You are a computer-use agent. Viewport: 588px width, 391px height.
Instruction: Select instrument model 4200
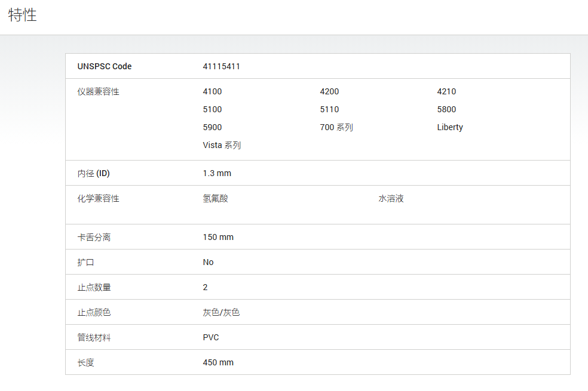[329, 91]
